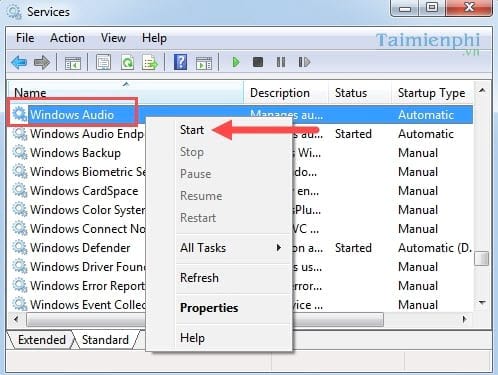
Task: Click the green Refresh toolbar icon
Action: (127, 62)
